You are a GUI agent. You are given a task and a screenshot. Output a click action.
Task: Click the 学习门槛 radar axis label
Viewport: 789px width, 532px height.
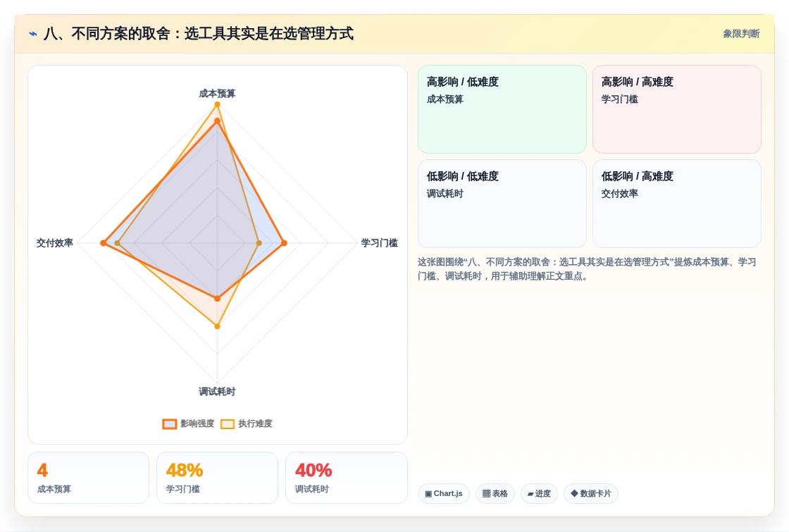(x=380, y=243)
